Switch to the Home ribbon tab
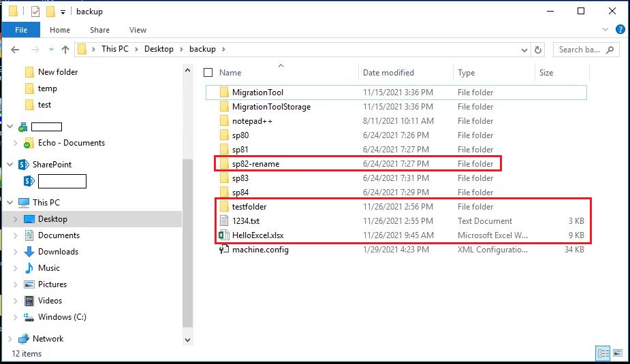The image size is (630, 364). [60, 30]
